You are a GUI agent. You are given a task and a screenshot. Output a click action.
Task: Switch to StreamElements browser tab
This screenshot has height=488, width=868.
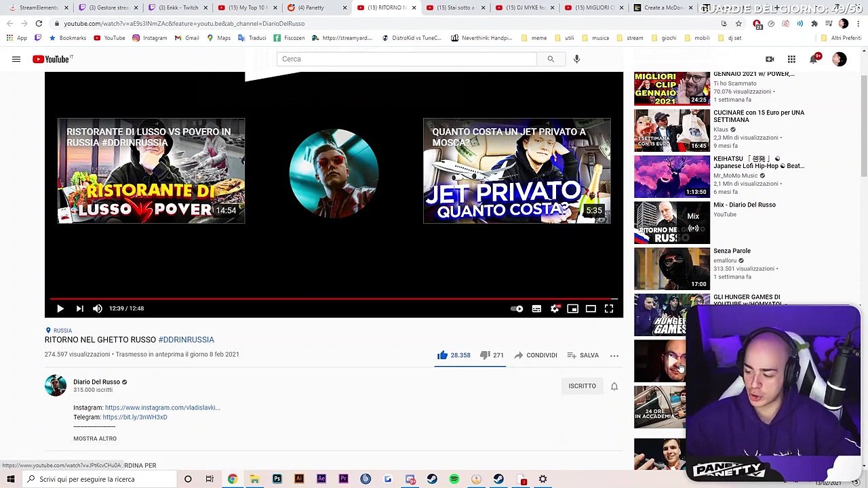38,7
